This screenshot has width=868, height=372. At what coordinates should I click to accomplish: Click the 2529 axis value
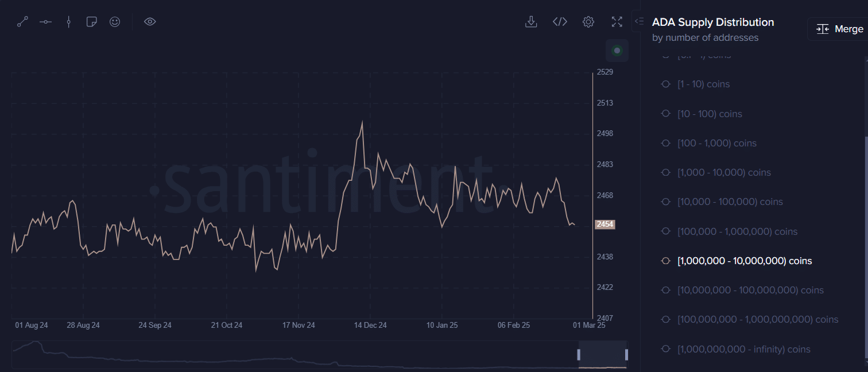pos(605,72)
